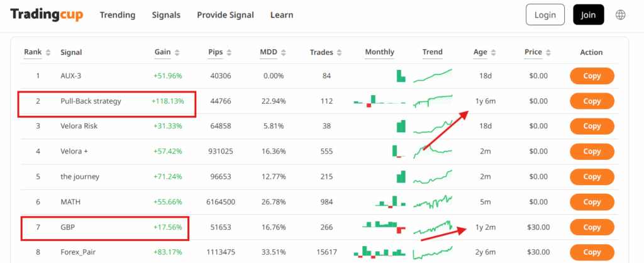Click the Login button
Viewport: 644px width, 263px height.
click(545, 14)
